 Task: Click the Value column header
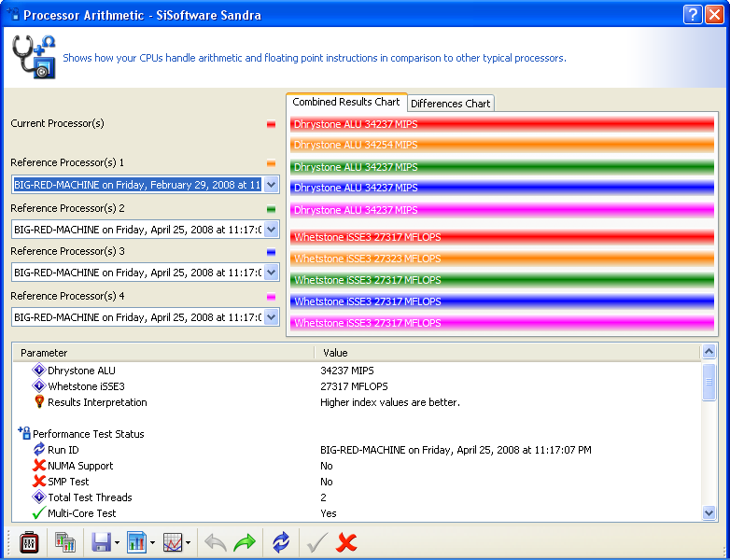click(x=508, y=353)
